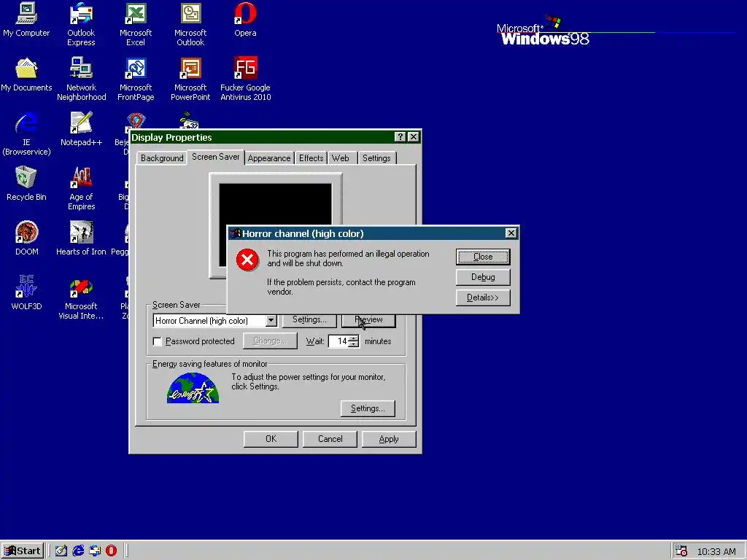Click the Wait minutes value field
Image resolution: width=747 pixels, height=560 pixels.
tap(338, 341)
